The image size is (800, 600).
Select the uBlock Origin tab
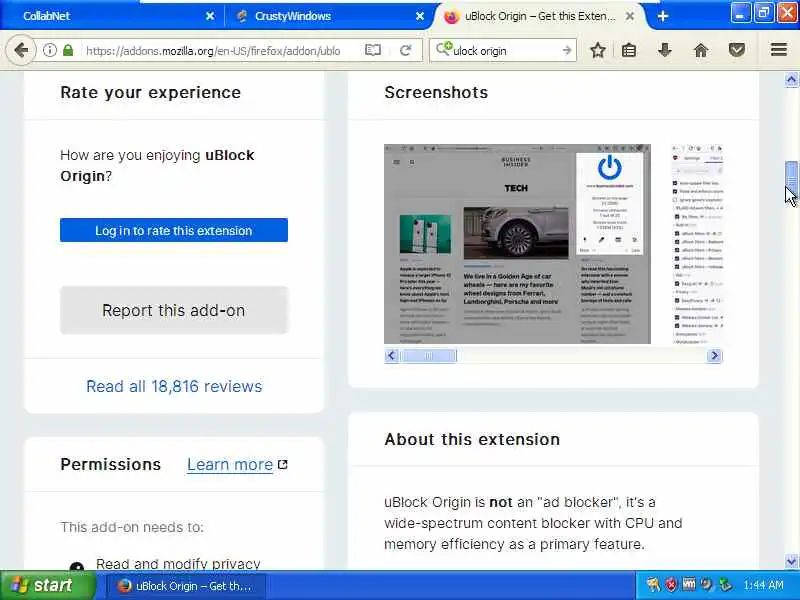point(540,16)
